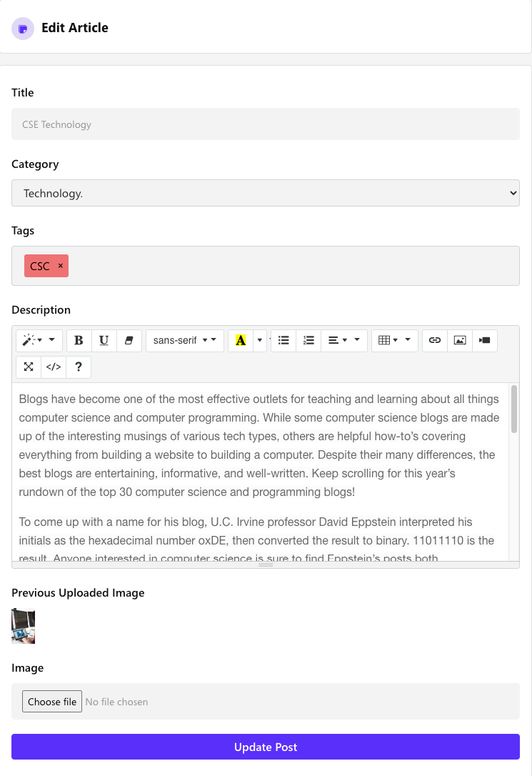Click the eraser remove-font-style icon
The height and width of the screenshot is (776, 532).
click(129, 340)
